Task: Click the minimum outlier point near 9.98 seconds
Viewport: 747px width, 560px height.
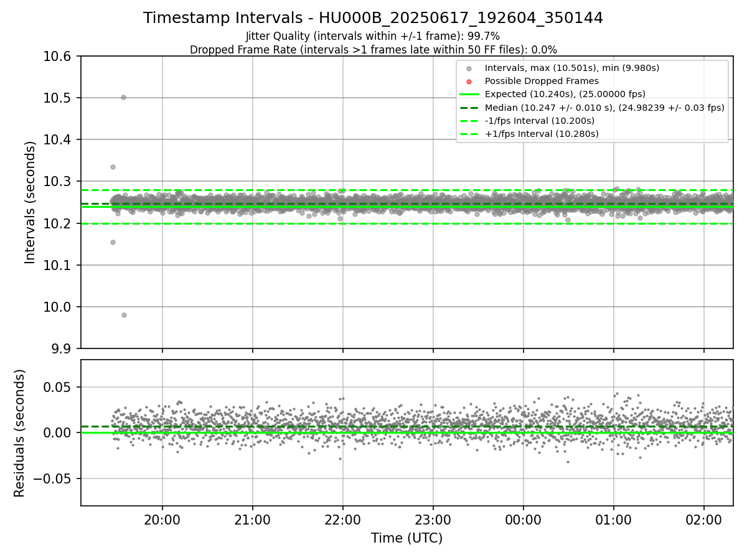Action: 124,315
